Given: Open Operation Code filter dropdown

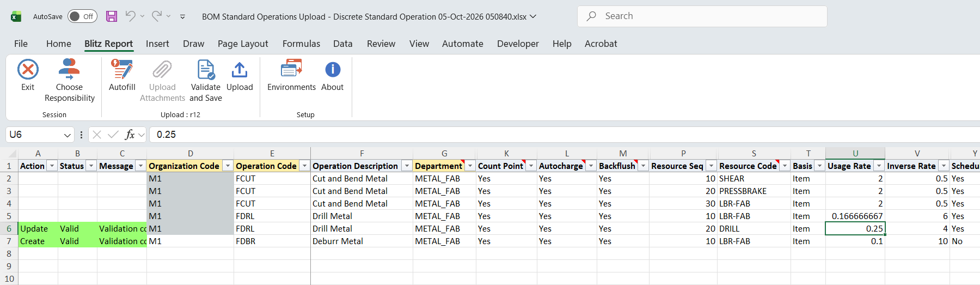Looking at the screenshot, I should pyautogui.click(x=305, y=166).
